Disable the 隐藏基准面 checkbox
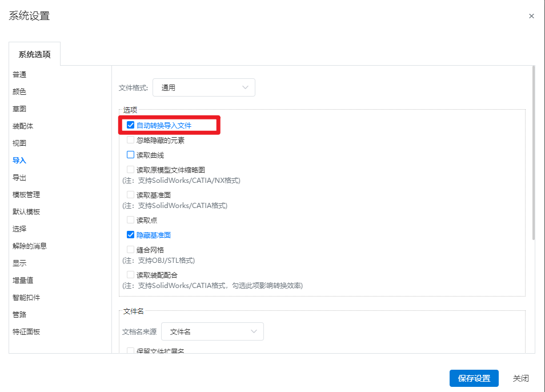Viewport: 545px width, 392px height. pos(131,235)
